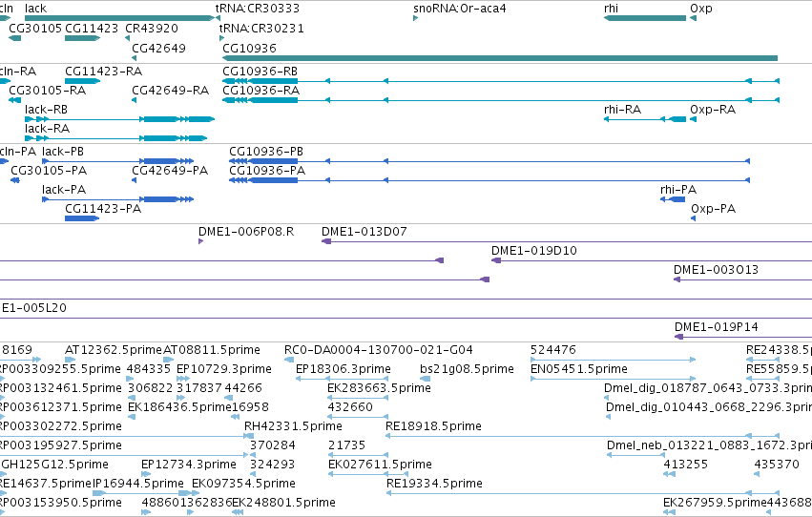Click the CG10936-PA protein label

[x=267, y=170]
